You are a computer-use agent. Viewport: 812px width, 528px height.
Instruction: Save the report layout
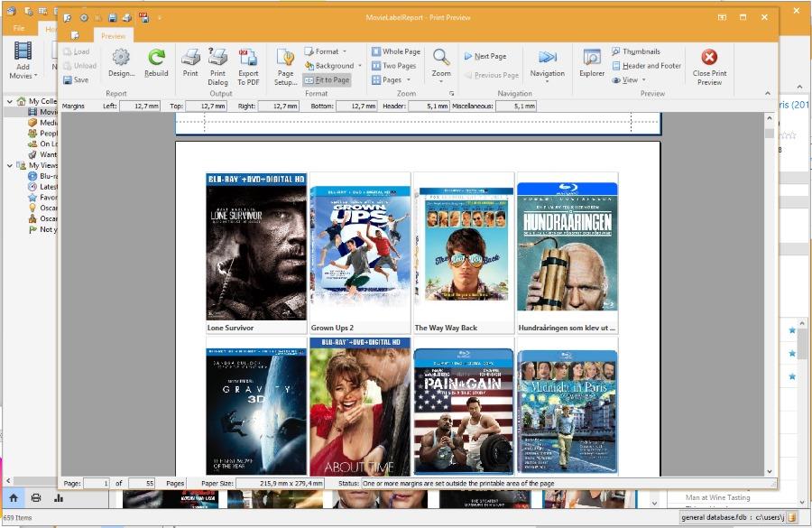pos(76,79)
